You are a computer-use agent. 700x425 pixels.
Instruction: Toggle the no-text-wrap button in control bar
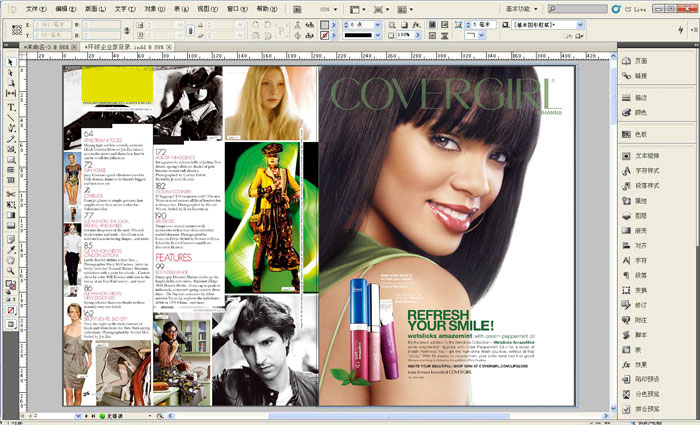coord(432,25)
